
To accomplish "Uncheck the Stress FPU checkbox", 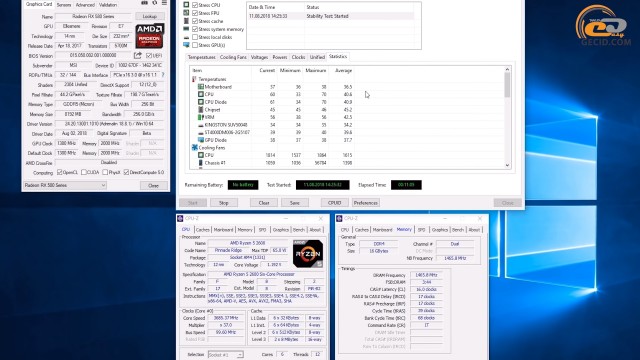I will (x=195, y=13).
